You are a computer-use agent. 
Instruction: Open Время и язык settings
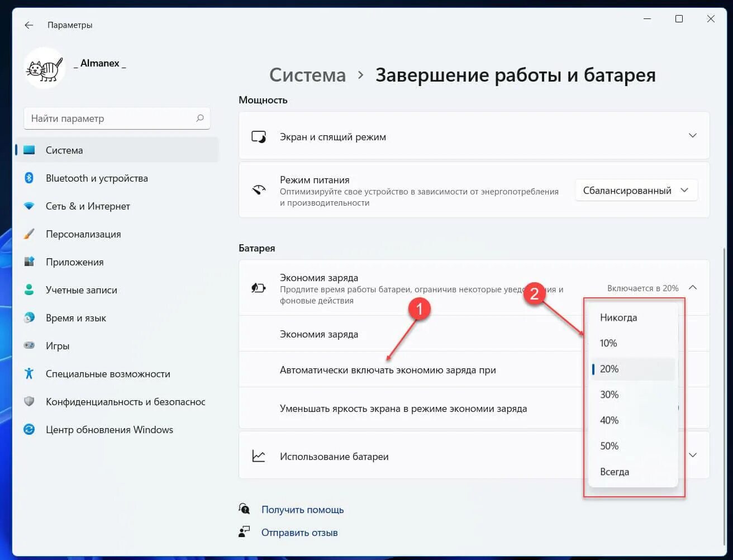pos(116,318)
